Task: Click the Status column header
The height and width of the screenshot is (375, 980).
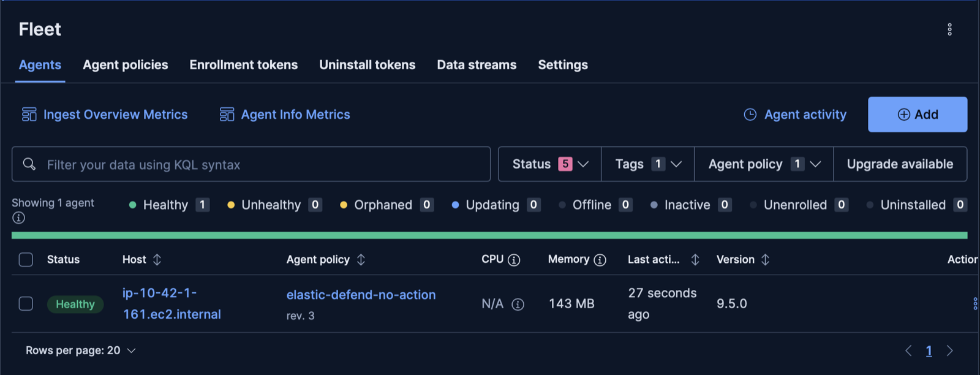Action: point(63,260)
